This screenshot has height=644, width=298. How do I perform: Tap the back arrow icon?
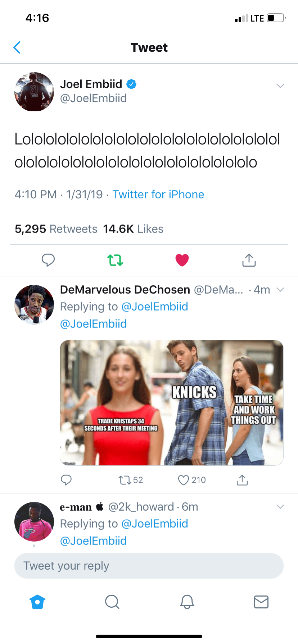[x=17, y=47]
